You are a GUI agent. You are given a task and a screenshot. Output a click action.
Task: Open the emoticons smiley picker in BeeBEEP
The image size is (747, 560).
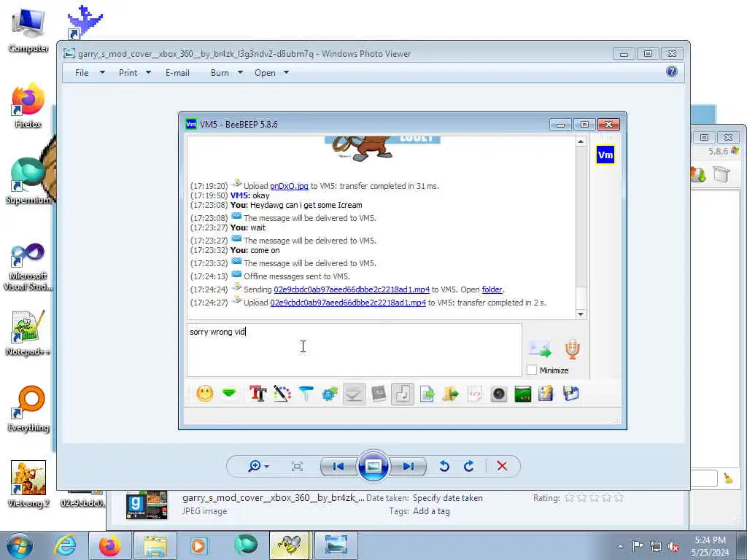coord(205,394)
